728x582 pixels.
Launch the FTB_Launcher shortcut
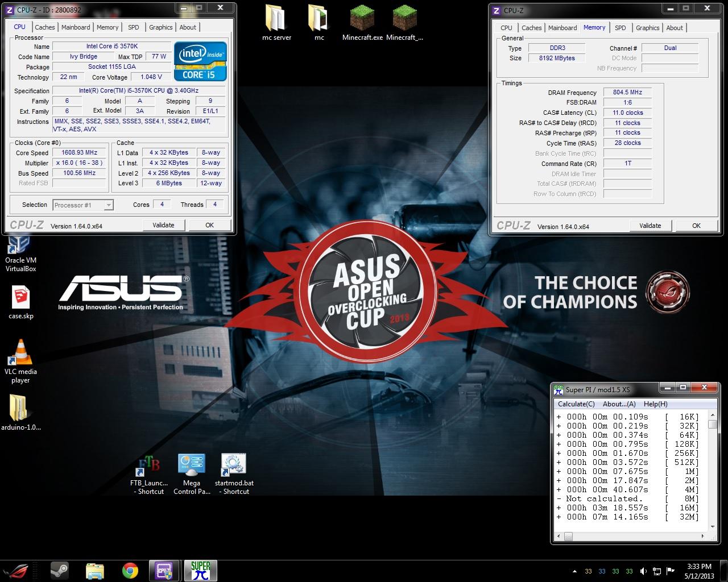tap(148, 474)
